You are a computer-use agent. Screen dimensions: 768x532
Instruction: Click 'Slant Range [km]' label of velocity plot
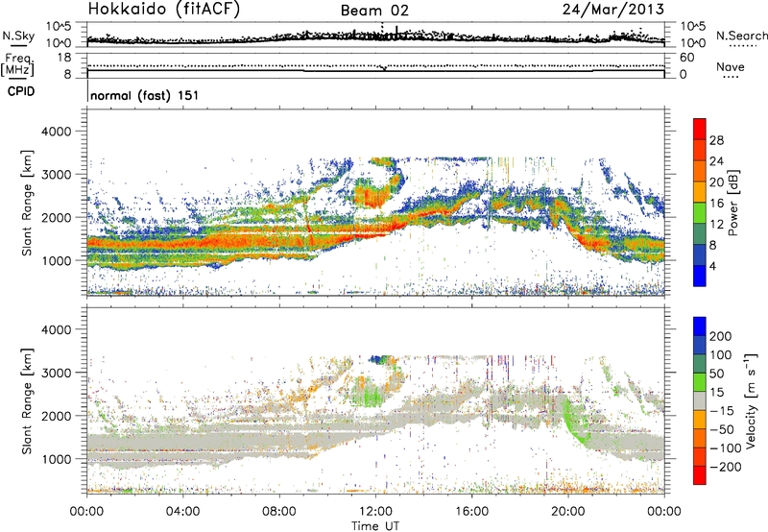click(x=27, y=400)
